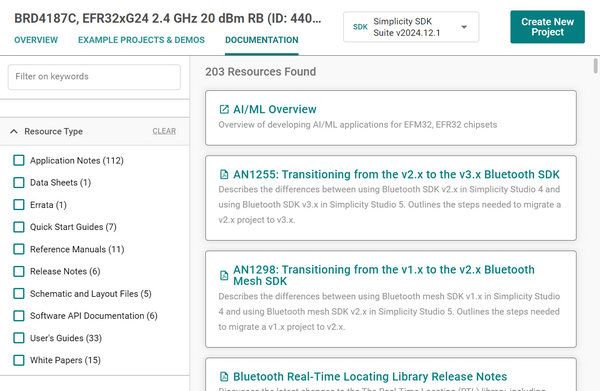
Task: Select the DOCUMENTATION tab
Action: tap(262, 40)
